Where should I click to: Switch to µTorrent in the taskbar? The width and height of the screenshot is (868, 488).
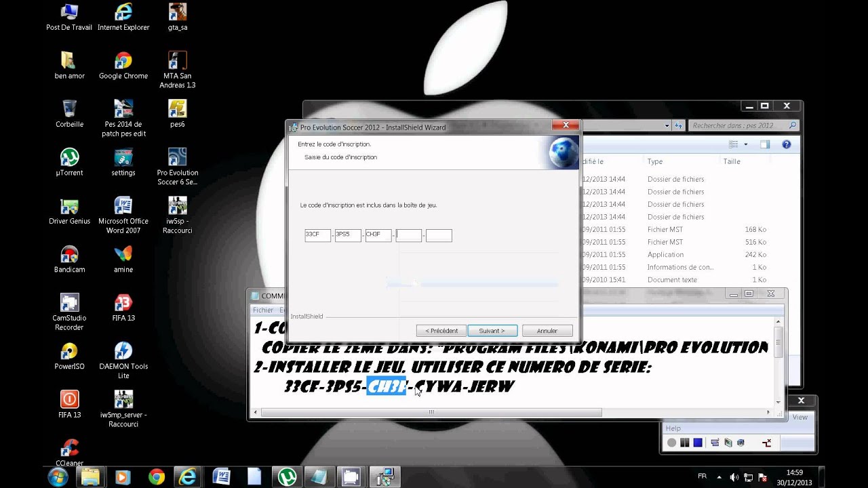286,477
